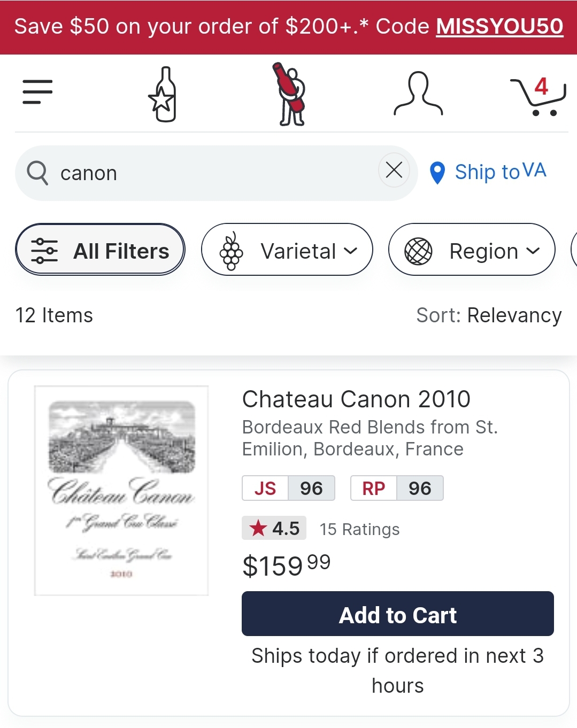
Task: Tap the Chateau Canon label thumbnail
Action: coord(121,490)
